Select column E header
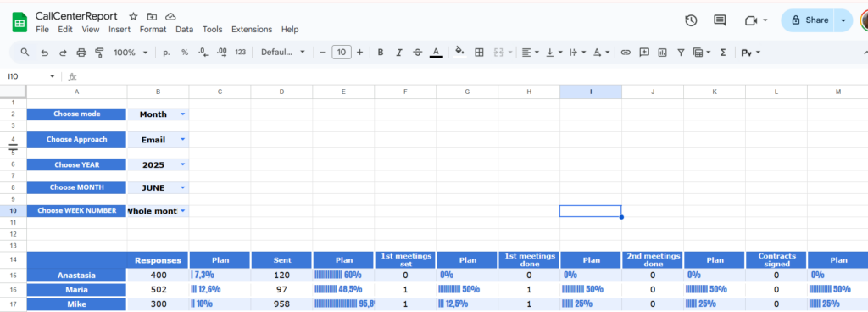 click(343, 92)
